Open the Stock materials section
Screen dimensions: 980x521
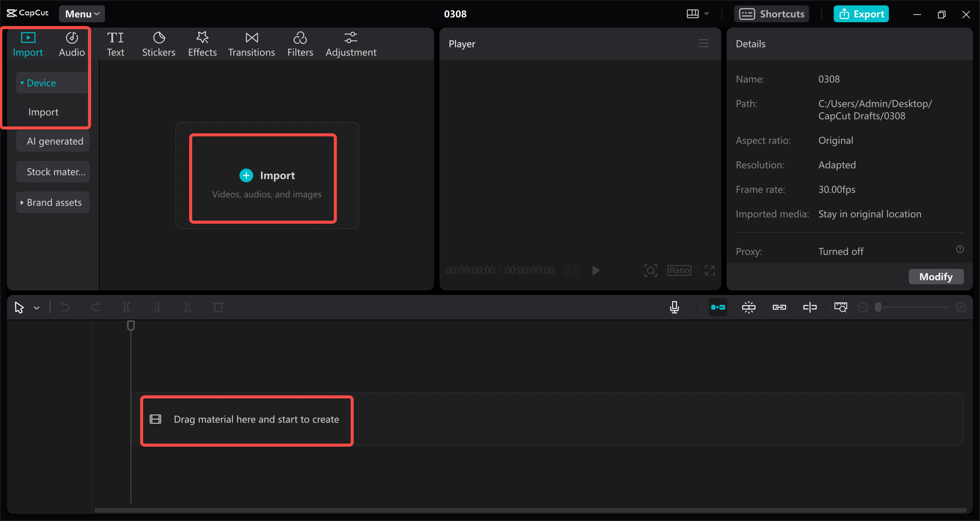tap(53, 172)
